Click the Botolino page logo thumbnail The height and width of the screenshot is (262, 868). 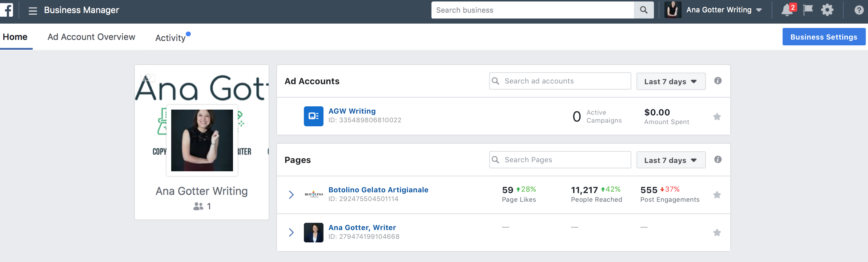[314, 195]
